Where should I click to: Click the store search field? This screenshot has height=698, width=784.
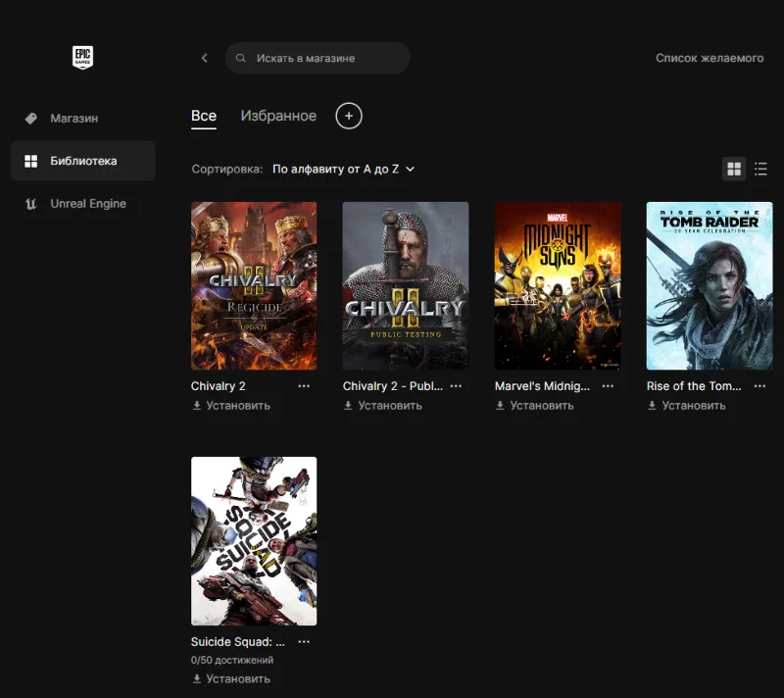323,58
